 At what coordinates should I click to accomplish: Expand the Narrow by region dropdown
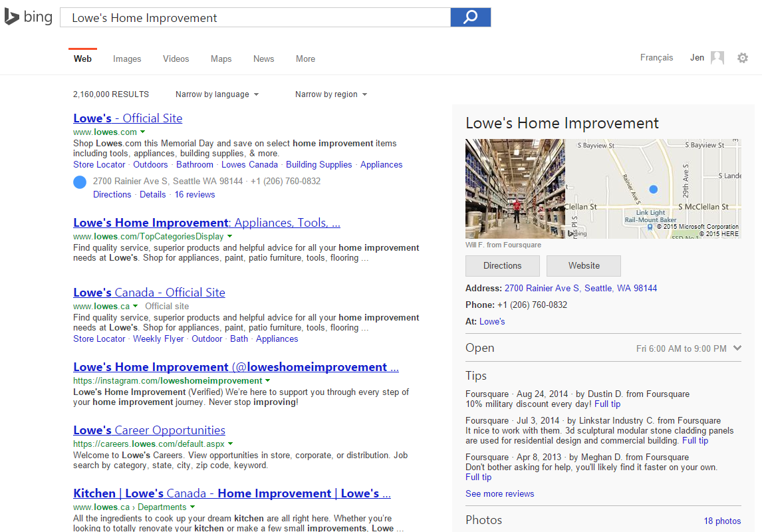point(330,94)
